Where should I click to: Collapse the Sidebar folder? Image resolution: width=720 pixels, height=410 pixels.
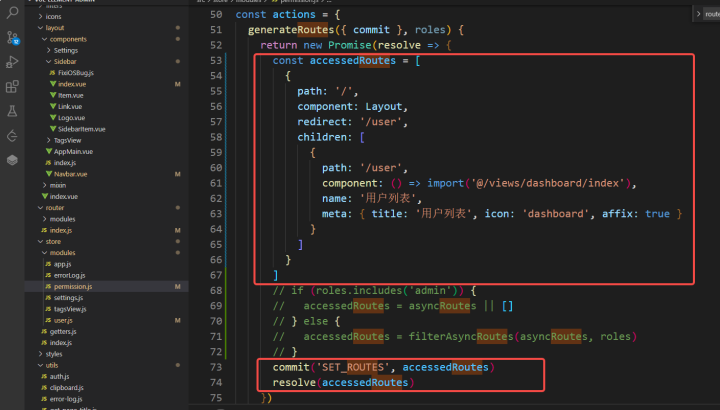[65, 62]
